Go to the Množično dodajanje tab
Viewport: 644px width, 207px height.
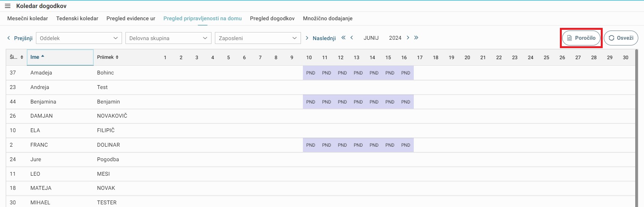[x=328, y=18]
